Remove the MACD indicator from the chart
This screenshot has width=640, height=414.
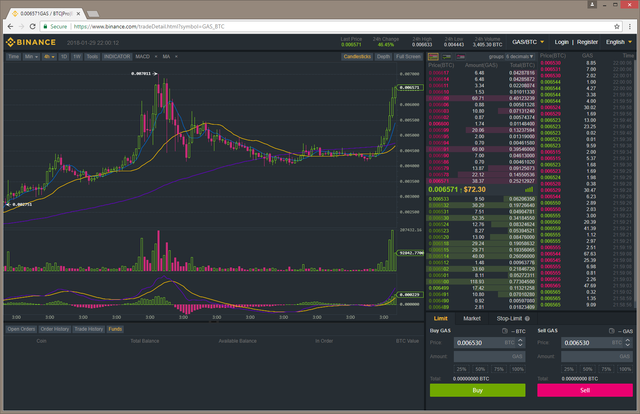(156, 57)
